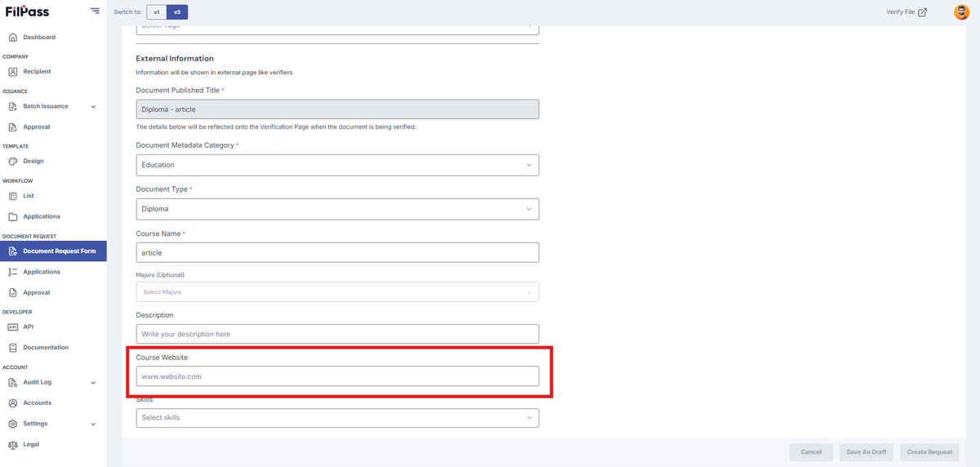Open the Select Majors dropdown

pos(337,292)
